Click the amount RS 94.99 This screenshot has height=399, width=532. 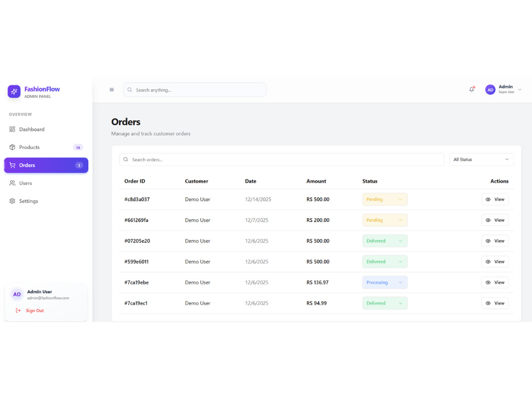(x=317, y=303)
